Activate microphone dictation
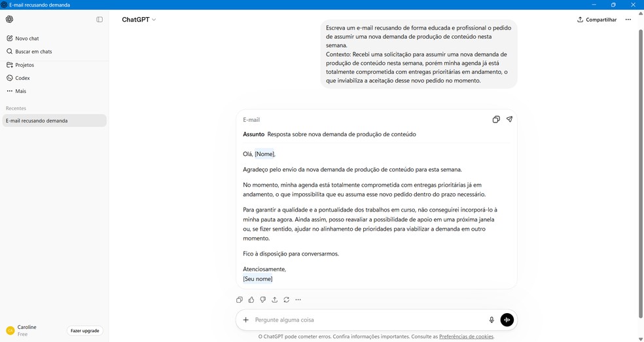Screen dimensions: 644x342 pos(492,320)
